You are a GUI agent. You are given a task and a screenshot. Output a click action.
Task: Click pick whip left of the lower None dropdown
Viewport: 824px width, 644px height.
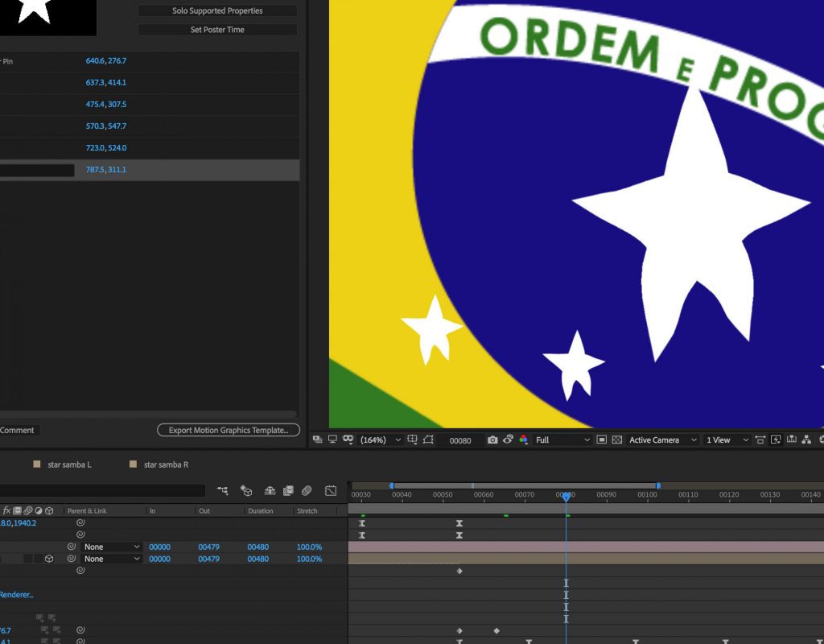coord(72,559)
